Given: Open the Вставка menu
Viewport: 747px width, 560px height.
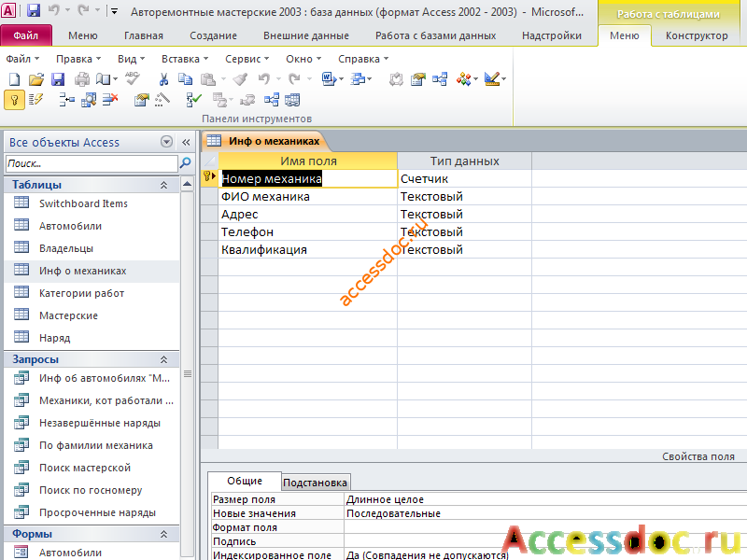Looking at the screenshot, I should [x=185, y=59].
